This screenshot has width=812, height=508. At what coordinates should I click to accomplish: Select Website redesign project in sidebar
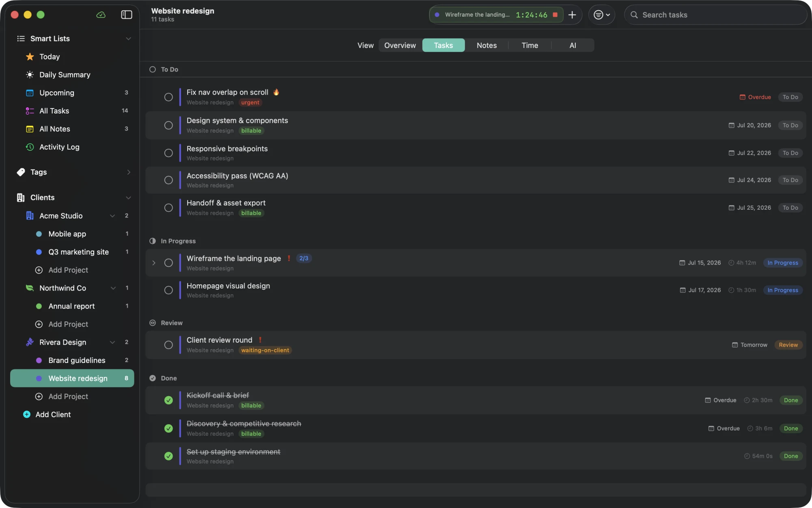click(72, 378)
